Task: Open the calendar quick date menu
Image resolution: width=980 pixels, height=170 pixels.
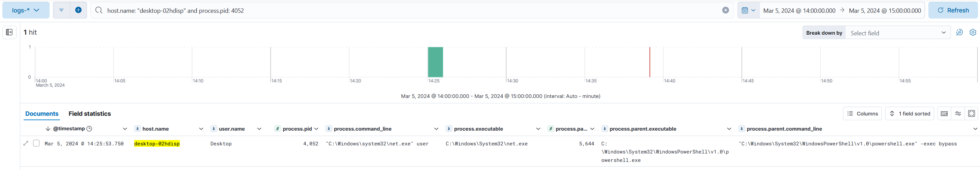Action: click(748, 10)
